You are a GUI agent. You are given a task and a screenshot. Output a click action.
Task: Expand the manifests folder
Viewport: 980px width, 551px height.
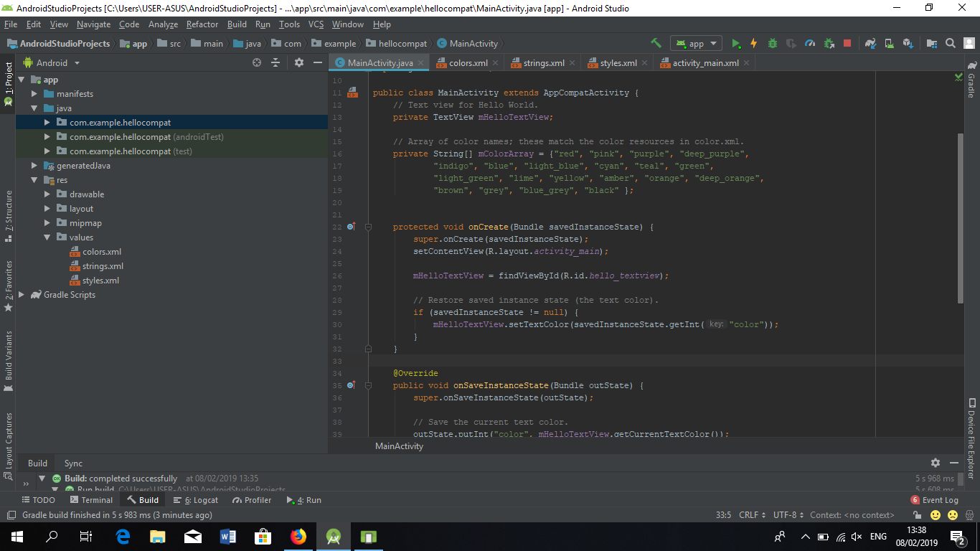click(34, 94)
